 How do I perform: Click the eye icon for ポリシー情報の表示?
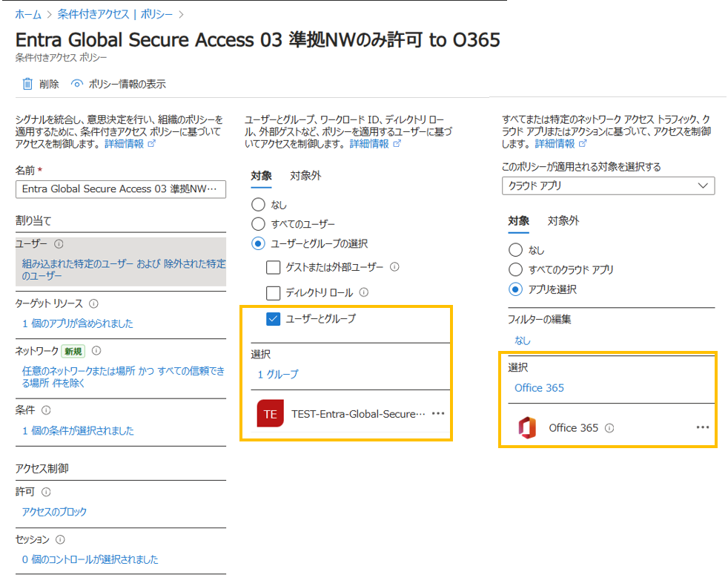76,84
